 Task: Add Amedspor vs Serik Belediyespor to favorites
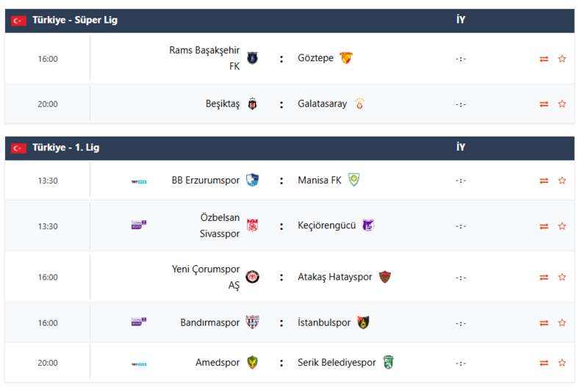(x=562, y=363)
